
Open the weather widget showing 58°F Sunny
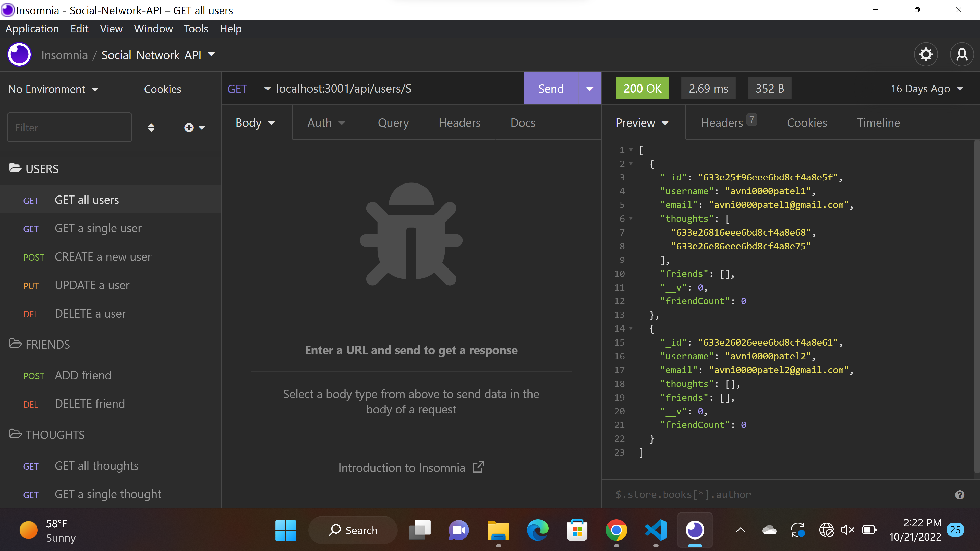tap(47, 531)
